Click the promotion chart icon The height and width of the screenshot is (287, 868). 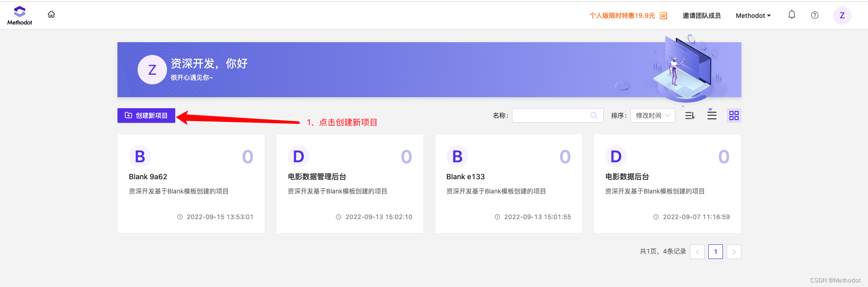[x=663, y=16]
